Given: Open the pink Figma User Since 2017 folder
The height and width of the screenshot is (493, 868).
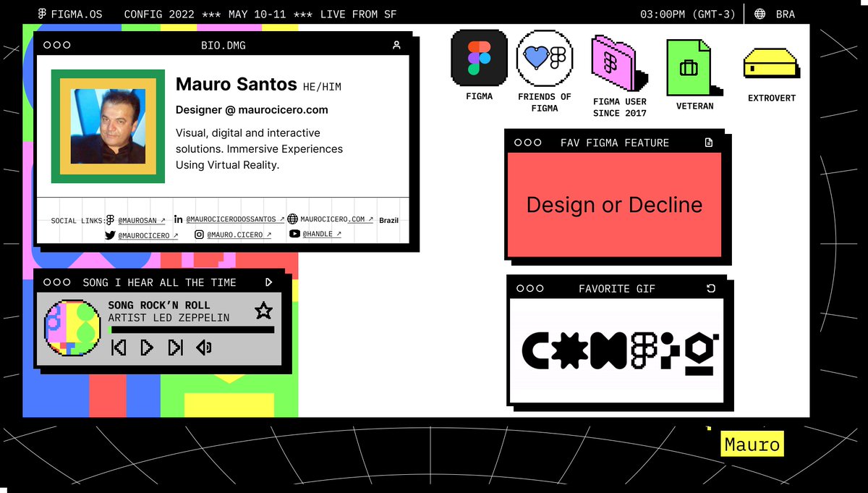Looking at the screenshot, I should [x=619, y=64].
